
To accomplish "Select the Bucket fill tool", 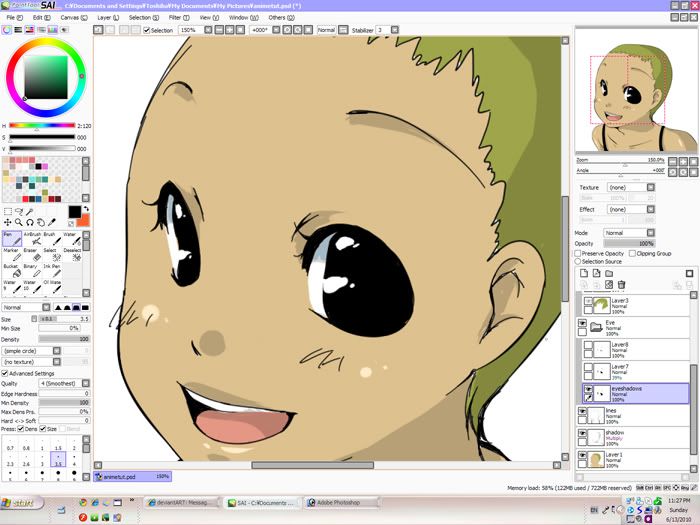I will 12,271.
